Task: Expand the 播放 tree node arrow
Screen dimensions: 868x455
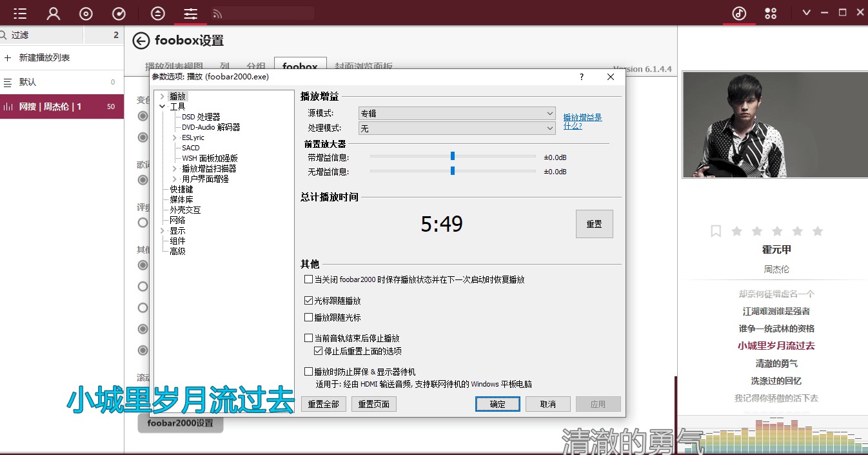Action: click(x=162, y=96)
